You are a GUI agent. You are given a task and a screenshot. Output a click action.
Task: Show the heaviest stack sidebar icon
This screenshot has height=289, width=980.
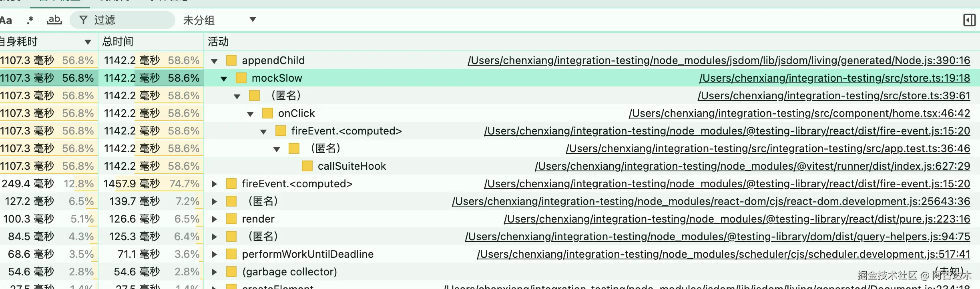pos(969,20)
